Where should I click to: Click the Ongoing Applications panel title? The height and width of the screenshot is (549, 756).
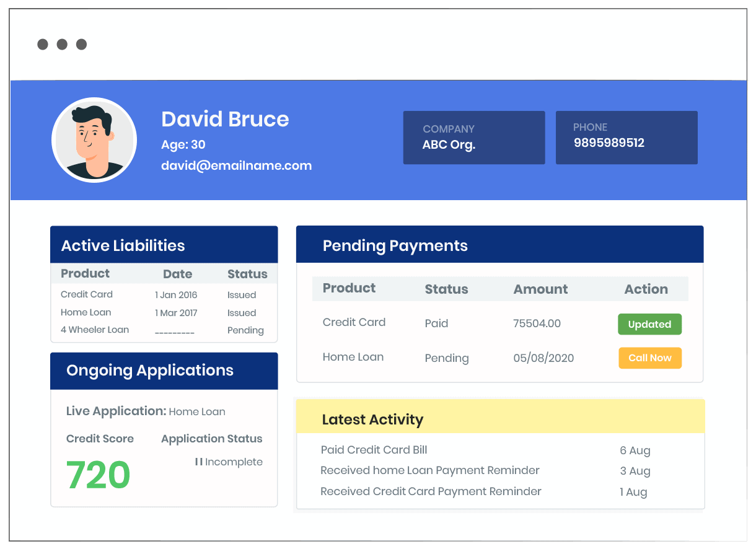click(150, 370)
